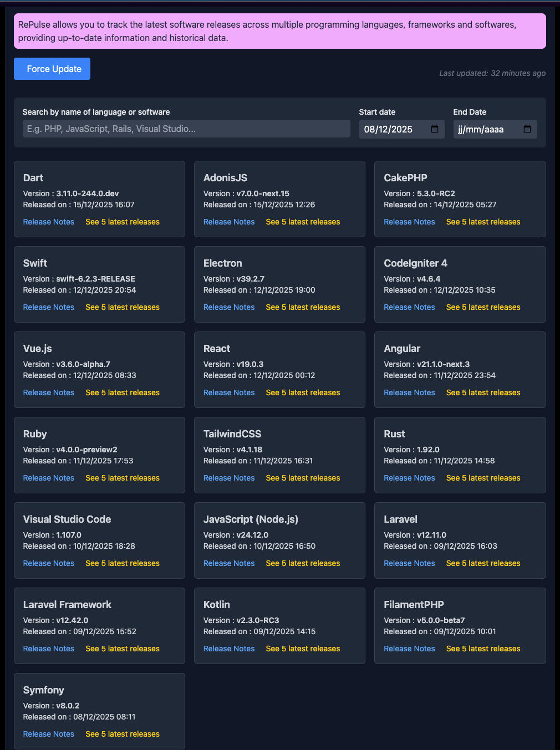This screenshot has width=560, height=750.
Task: Open Release Notes for Electron
Action: click(229, 307)
